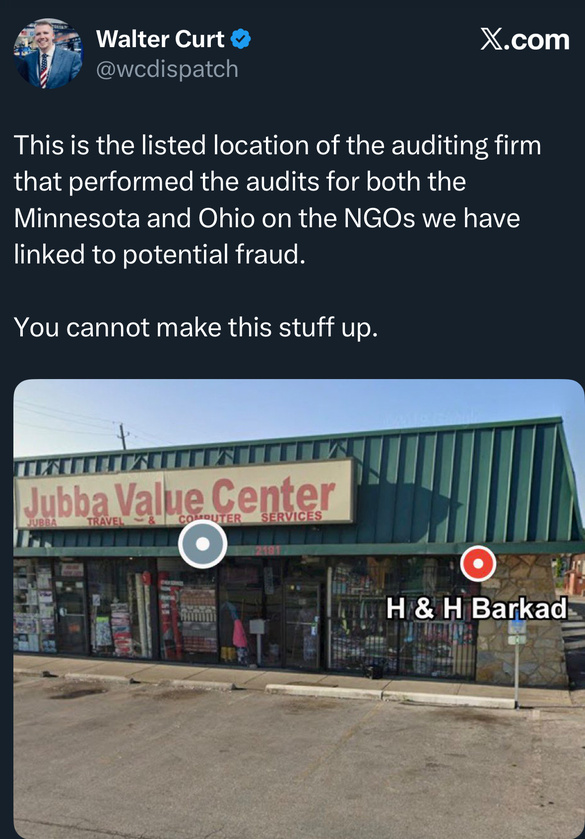585x839 pixels.
Task: Click 'You cannot make this stuff up.' text
Action: tap(195, 327)
